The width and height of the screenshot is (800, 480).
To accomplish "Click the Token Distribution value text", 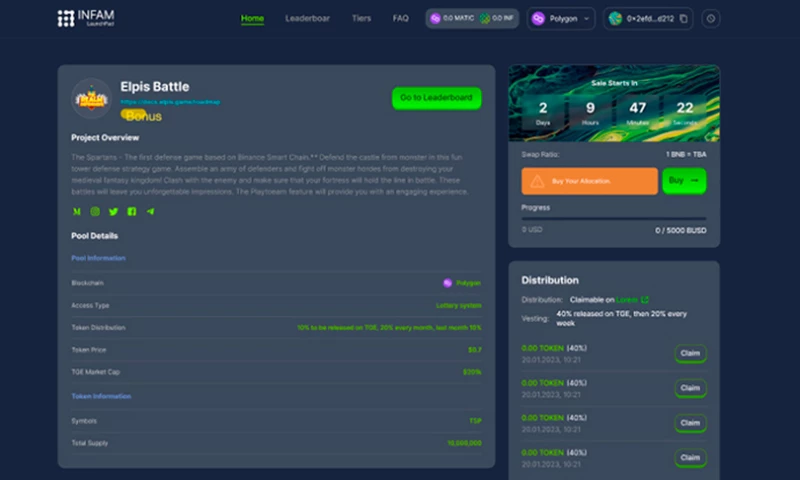I will tap(389, 327).
